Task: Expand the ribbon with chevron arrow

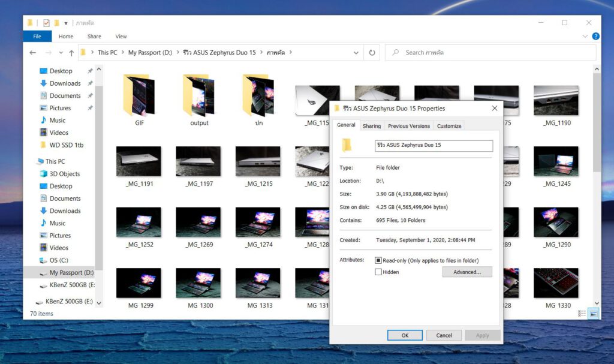Action: pos(585,36)
